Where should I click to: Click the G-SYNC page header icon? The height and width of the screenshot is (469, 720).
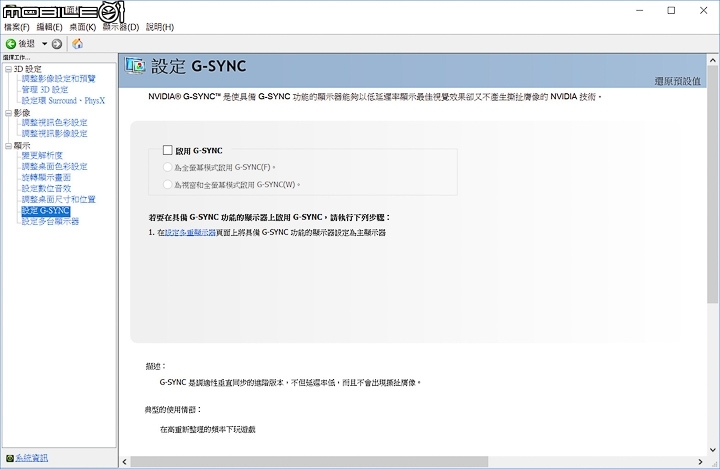[x=135, y=66]
